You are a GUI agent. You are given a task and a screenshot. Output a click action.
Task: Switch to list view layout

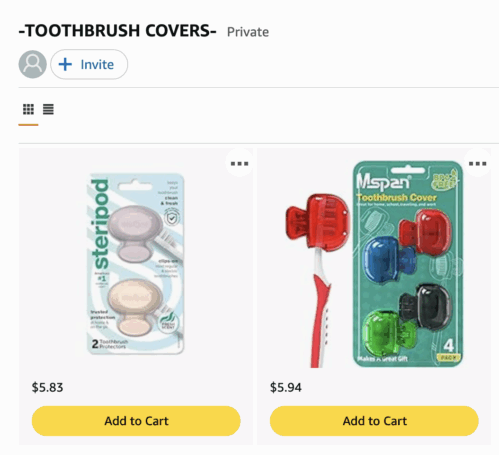coord(48,109)
